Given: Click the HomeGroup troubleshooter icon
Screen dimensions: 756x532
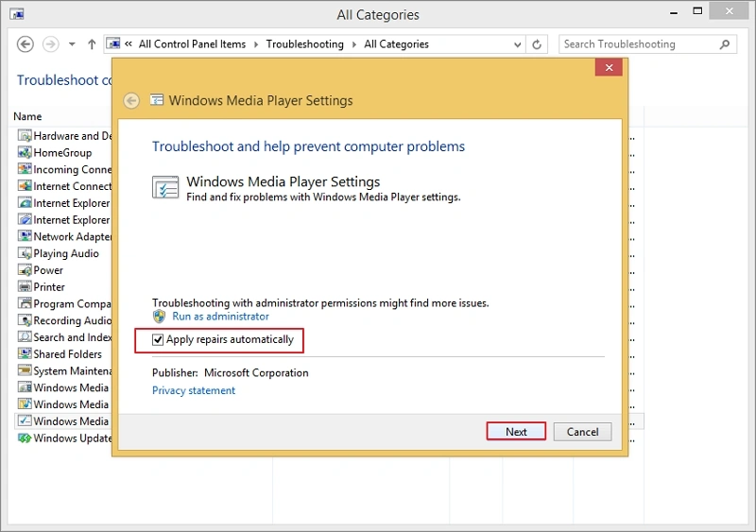Looking at the screenshot, I should [x=25, y=152].
